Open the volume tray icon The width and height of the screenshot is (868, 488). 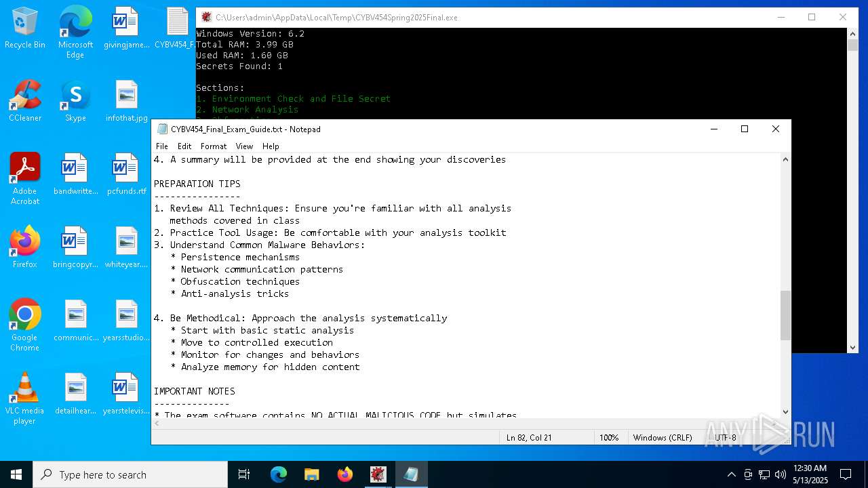pos(781,474)
